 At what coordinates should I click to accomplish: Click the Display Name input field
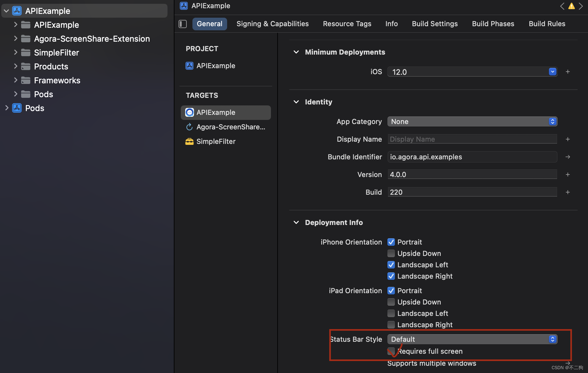(x=472, y=139)
